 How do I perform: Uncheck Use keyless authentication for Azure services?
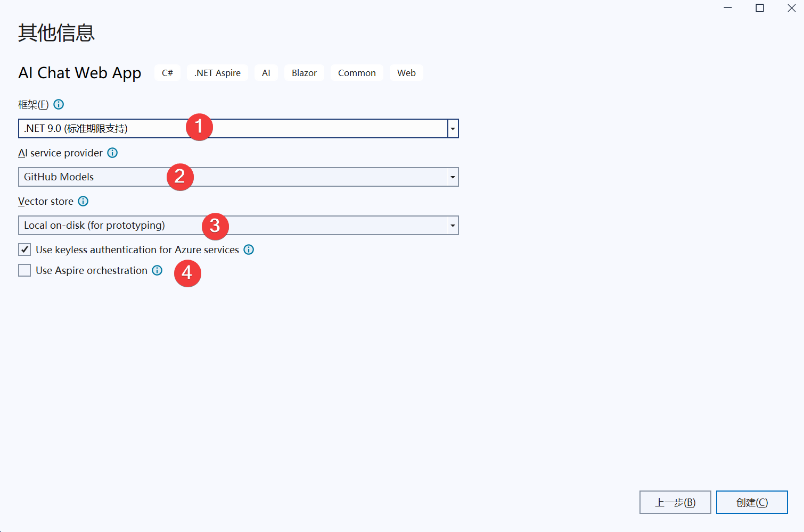pos(24,250)
